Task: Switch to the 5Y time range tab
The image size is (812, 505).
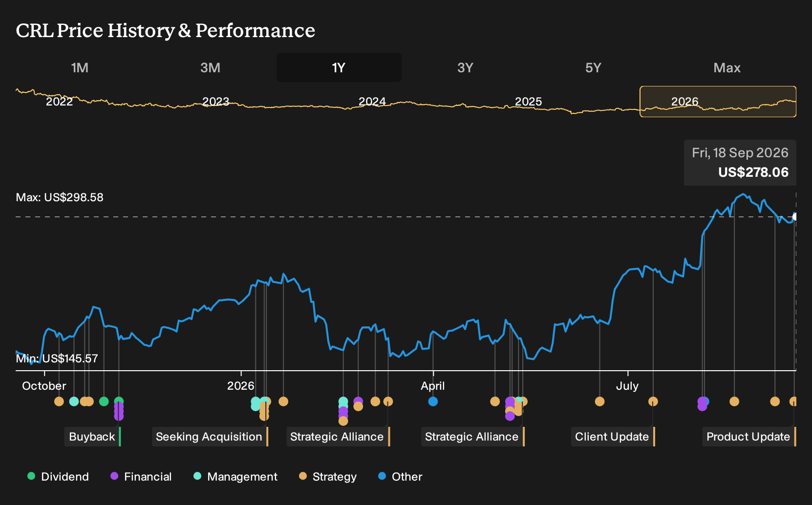Action: coord(593,67)
